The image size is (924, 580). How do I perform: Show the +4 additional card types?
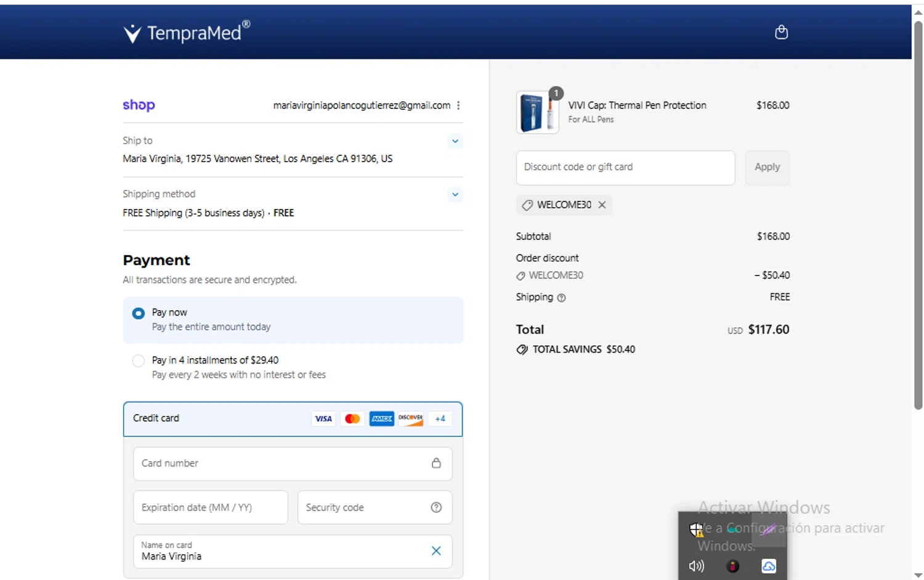(440, 419)
